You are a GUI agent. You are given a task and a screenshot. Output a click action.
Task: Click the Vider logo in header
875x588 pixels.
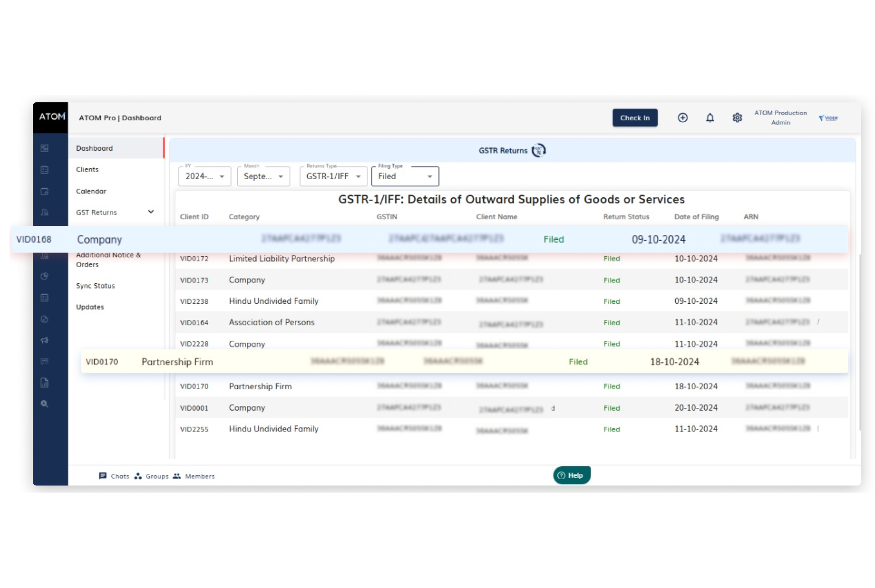(828, 118)
